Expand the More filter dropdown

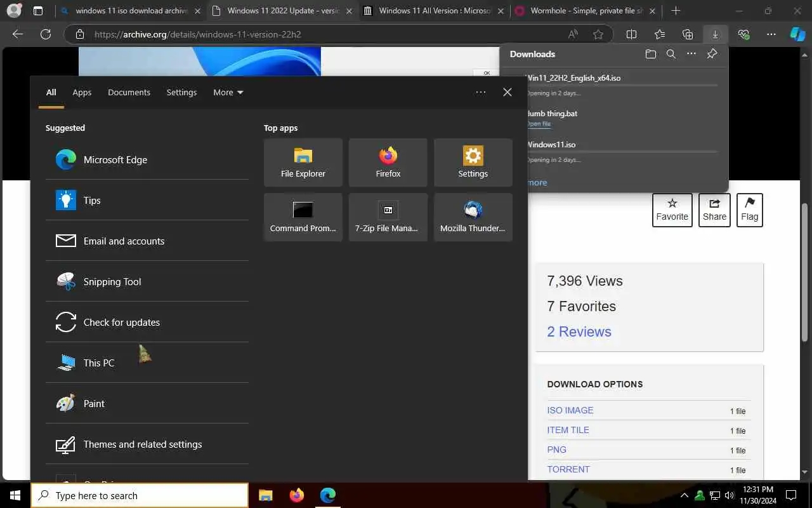pos(228,93)
